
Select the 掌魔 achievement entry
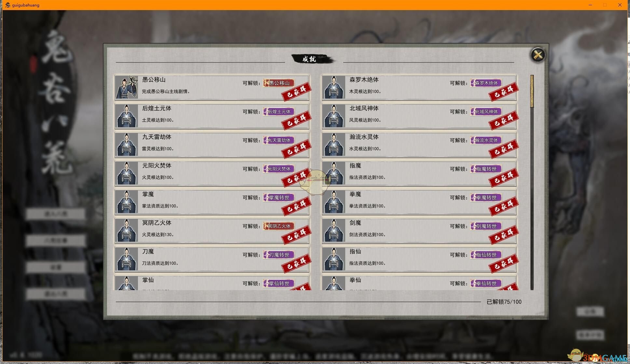pyautogui.click(x=212, y=202)
